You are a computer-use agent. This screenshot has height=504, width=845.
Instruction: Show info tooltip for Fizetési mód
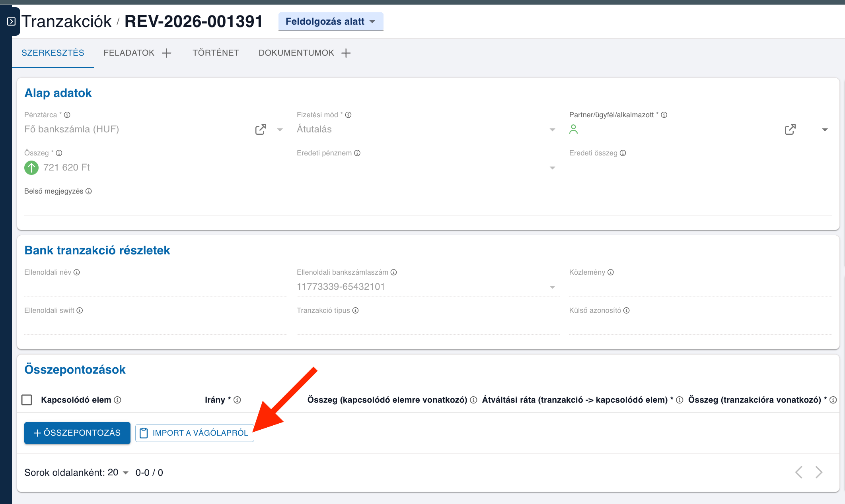(x=349, y=115)
